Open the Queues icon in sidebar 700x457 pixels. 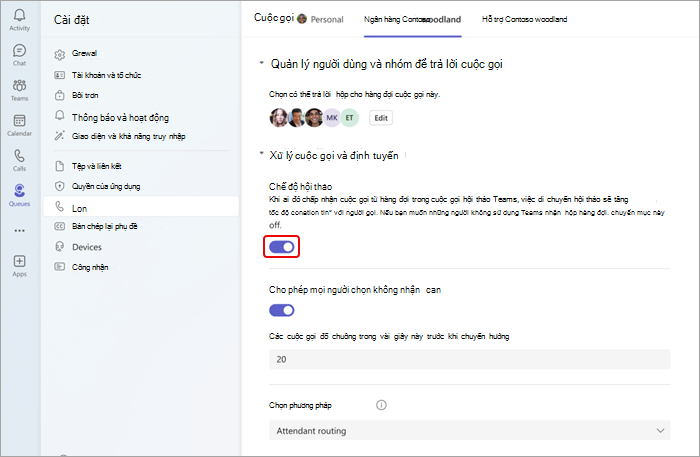tap(19, 191)
